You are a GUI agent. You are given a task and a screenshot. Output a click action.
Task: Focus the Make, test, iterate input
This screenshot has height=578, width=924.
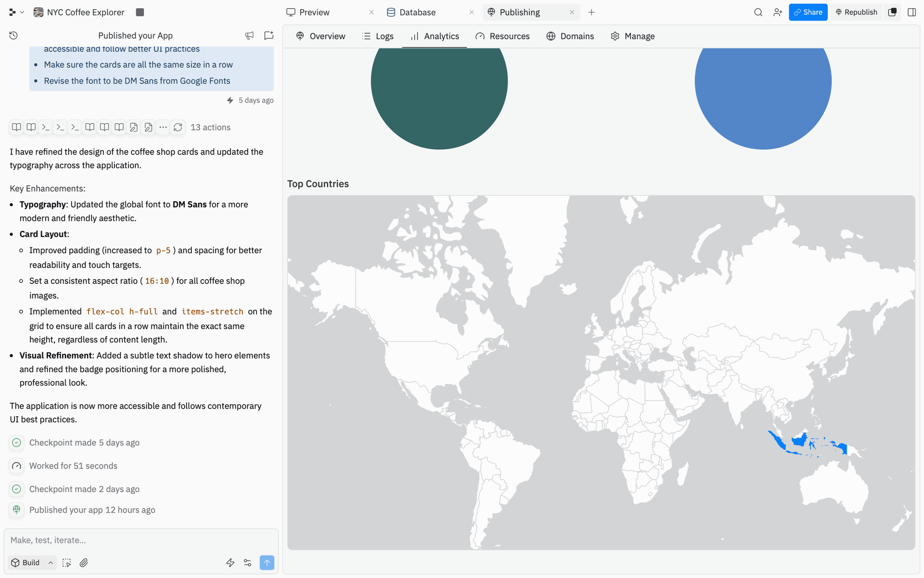point(141,540)
